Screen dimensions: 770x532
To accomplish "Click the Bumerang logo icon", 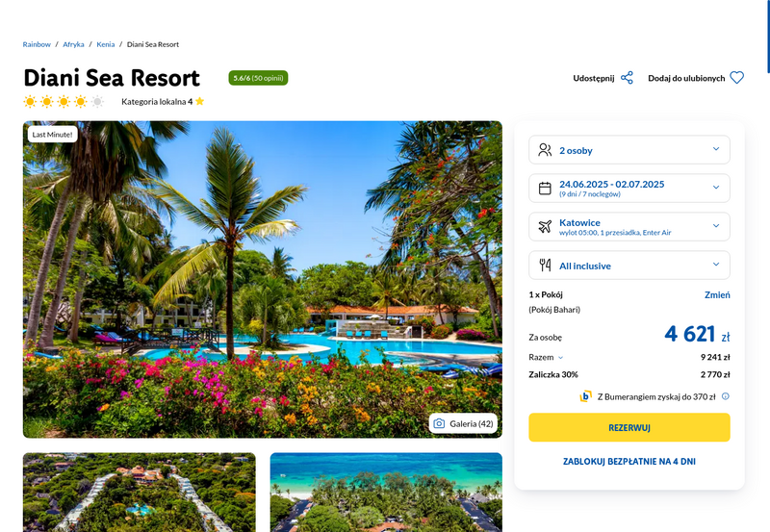I will click(x=585, y=396).
